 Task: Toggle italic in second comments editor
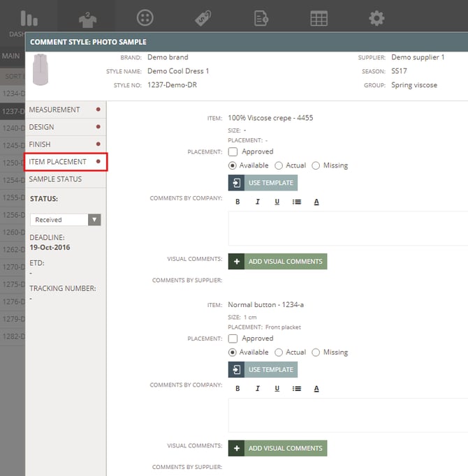257,389
